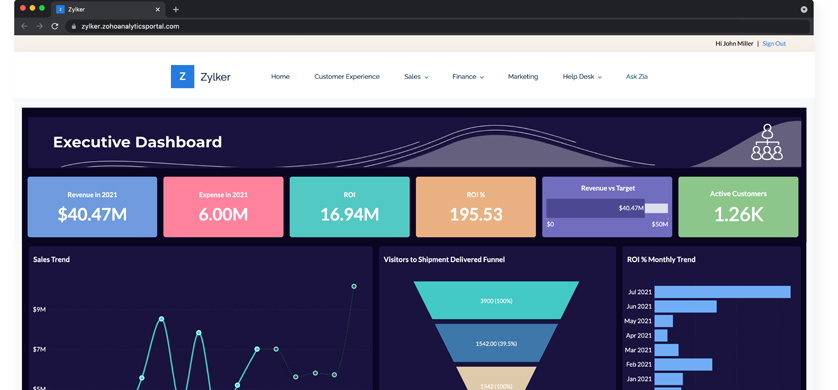Image resolution: width=838 pixels, height=390 pixels.
Task: Close the Zylker browser tab
Action: pos(158,10)
